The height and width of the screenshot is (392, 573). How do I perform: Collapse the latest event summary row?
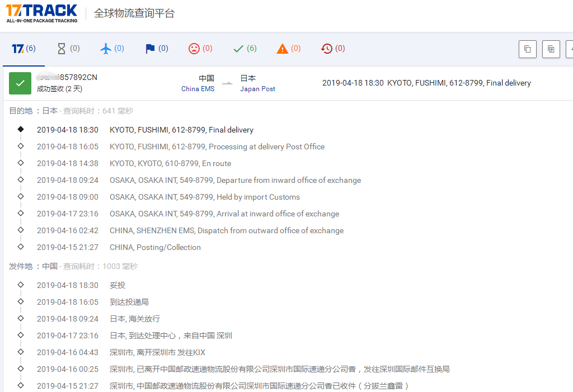click(426, 83)
